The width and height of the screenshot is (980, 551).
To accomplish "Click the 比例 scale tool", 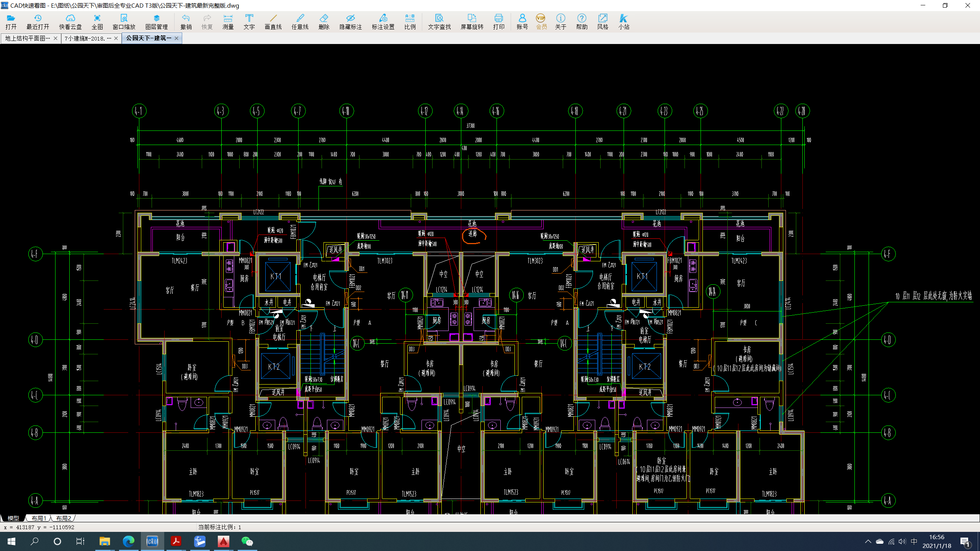I will (x=410, y=22).
